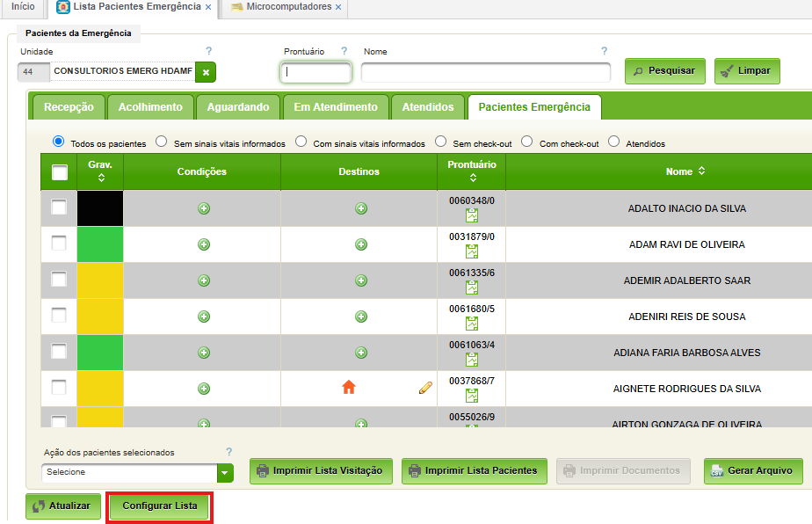Check the row for AIGNETE RODRIGUES DA SILVA

(x=59, y=387)
